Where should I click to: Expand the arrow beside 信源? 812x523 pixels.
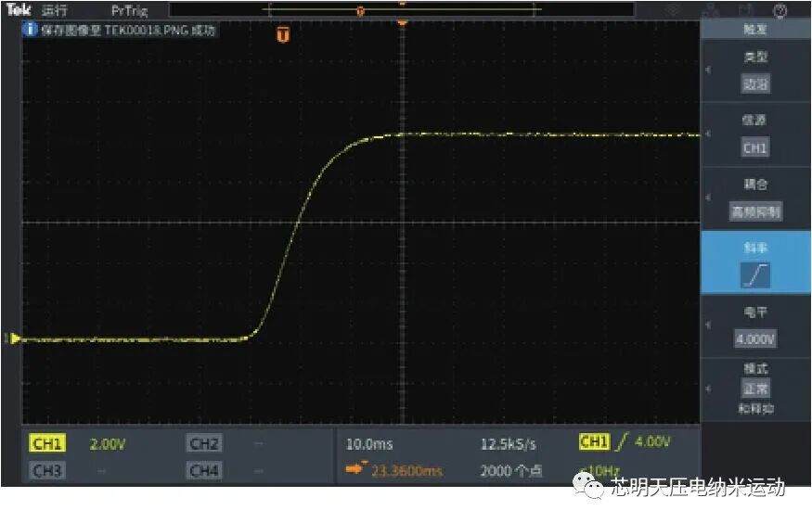pyautogui.click(x=708, y=134)
